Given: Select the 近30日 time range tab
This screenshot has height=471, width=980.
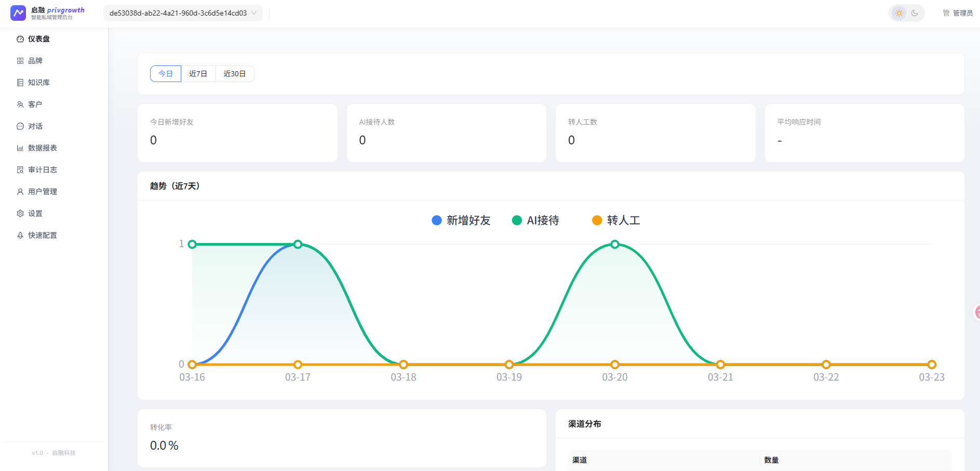Looking at the screenshot, I should pyautogui.click(x=235, y=74).
